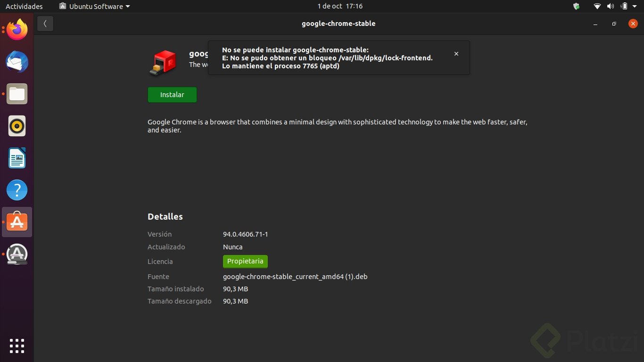This screenshot has width=644, height=362.
Task: Select Ubuntu Software in the dock
Action: point(17,222)
